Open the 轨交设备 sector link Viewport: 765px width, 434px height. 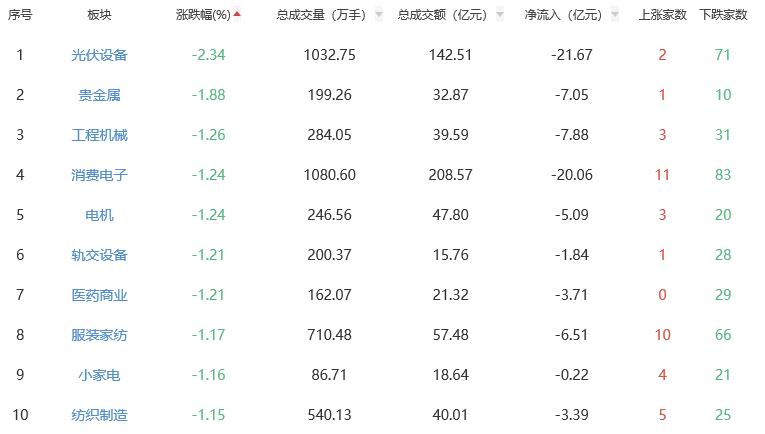point(100,255)
